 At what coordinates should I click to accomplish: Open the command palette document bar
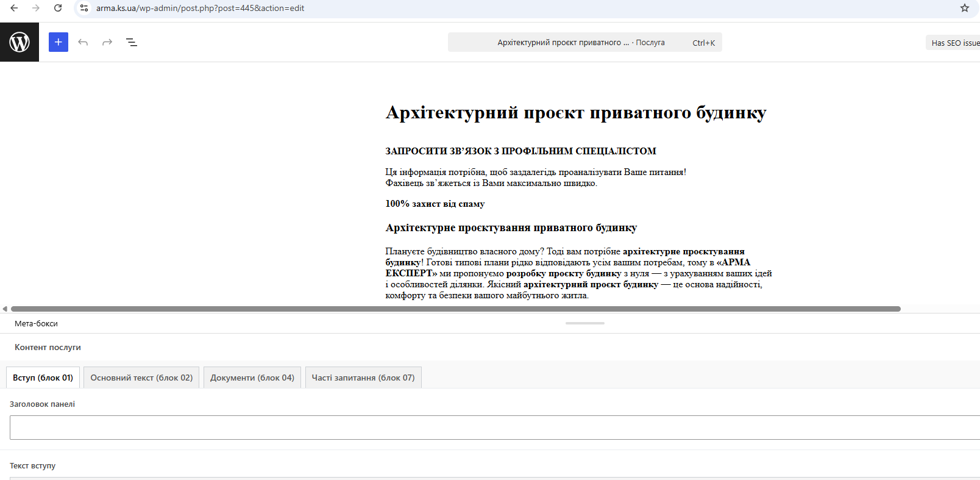585,42
